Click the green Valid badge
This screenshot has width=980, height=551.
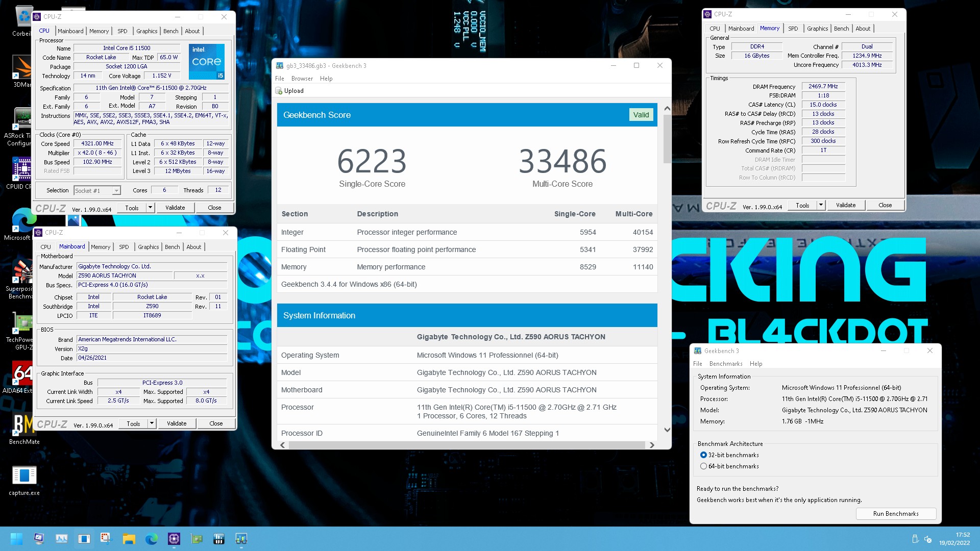(x=641, y=115)
